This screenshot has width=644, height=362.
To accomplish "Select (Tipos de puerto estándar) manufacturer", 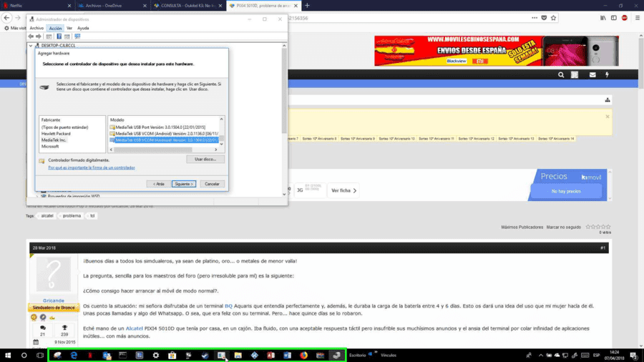I will click(64, 127).
